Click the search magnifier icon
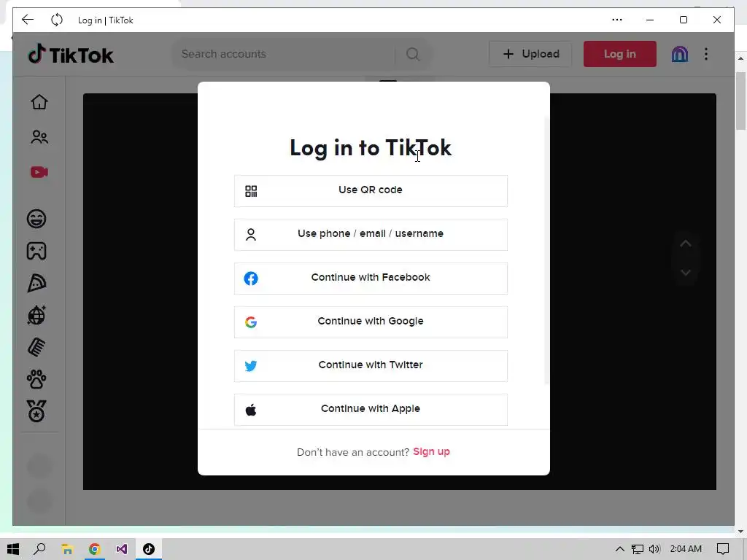This screenshot has width=747, height=560. click(x=413, y=54)
